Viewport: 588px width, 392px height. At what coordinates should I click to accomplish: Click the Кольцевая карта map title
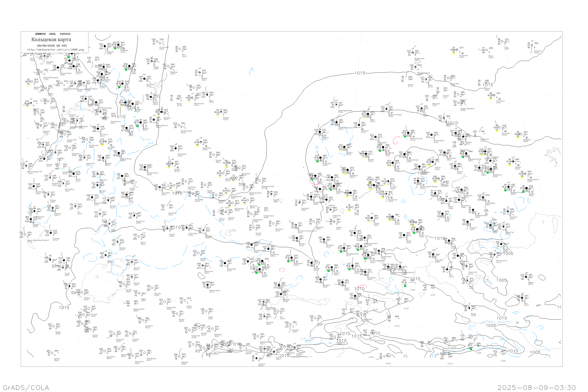(51, 40)
